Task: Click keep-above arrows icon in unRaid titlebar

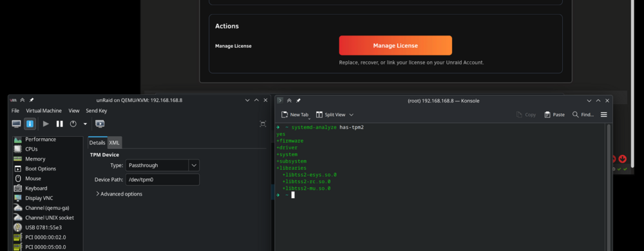Action: (23, 100)
